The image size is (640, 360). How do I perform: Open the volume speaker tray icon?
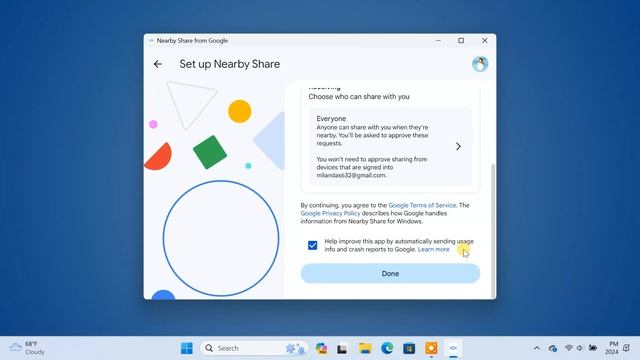pos(580,348)
